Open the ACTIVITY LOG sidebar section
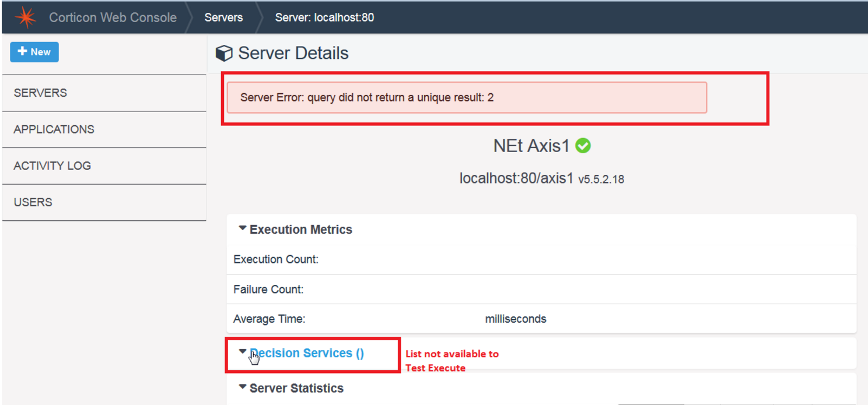 pos(104,166)
